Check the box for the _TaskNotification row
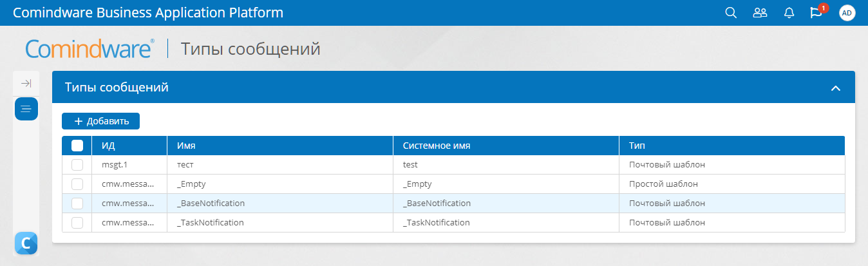This screenshot has height=266, width=868. click(77, 223)
